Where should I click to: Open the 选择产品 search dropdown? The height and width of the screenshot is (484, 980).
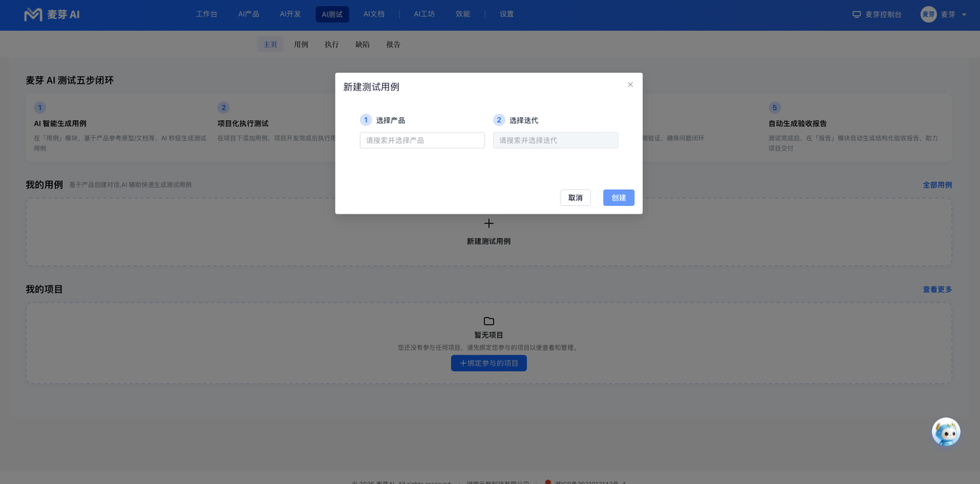[422, 140]
